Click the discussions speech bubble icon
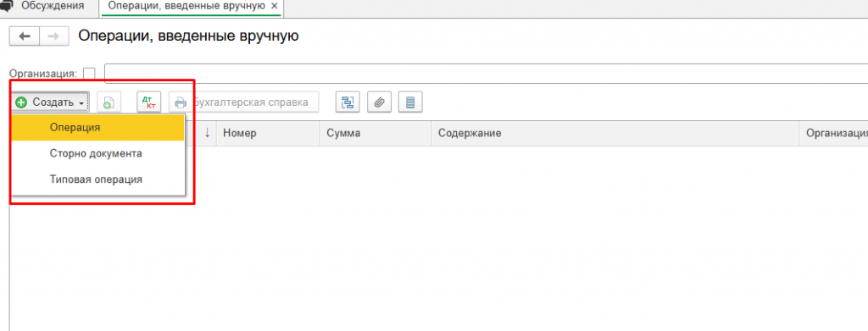 click(x=6, y=6)
